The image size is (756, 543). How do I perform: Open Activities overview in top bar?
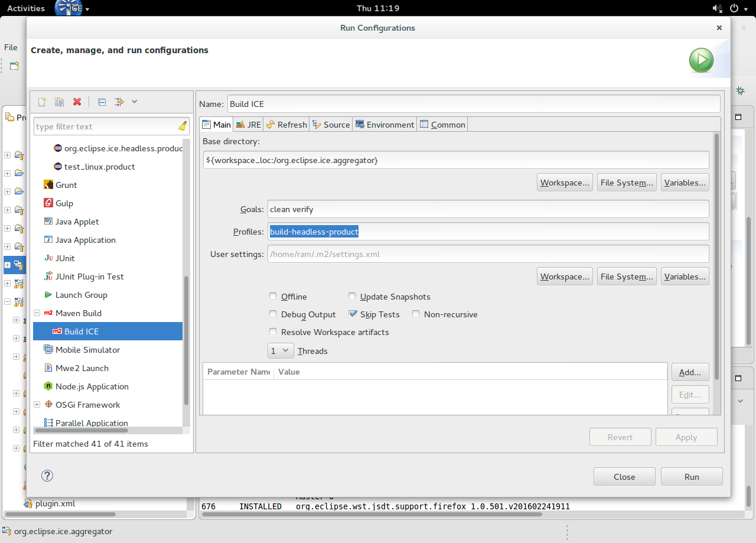click(x=26, y=8)
